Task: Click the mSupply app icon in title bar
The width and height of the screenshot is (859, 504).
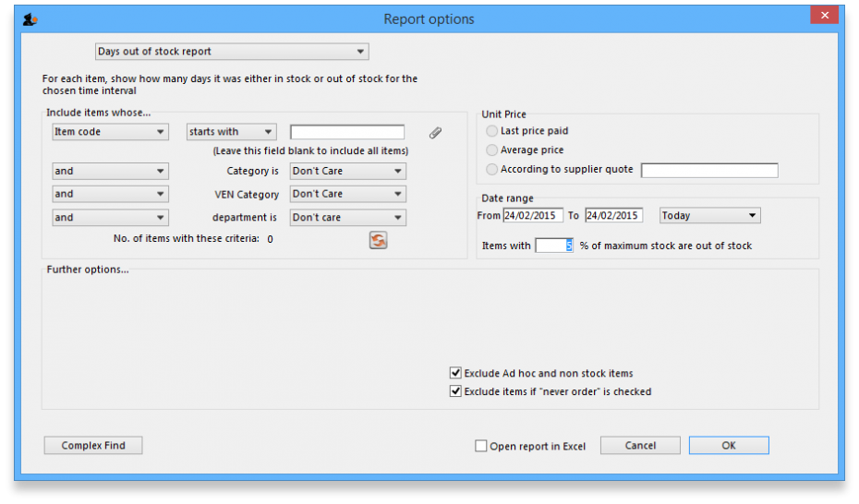Action: click(30, 19)
